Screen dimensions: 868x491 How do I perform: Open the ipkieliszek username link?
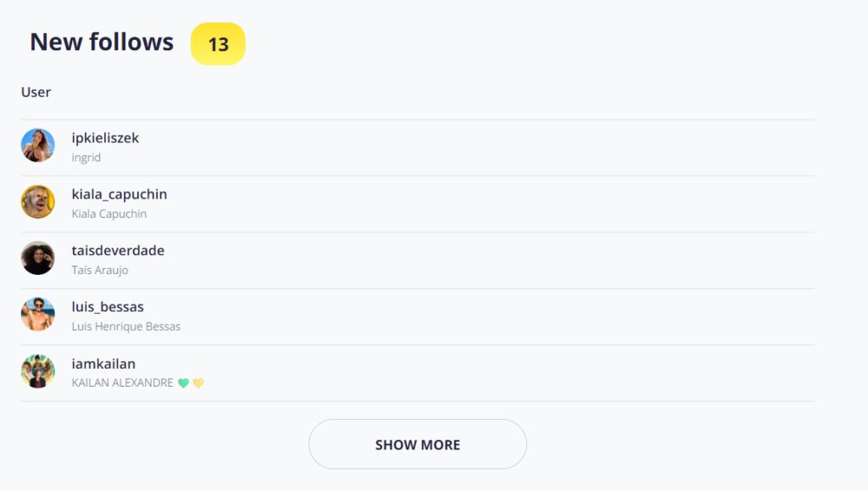[x=105, y=138]
